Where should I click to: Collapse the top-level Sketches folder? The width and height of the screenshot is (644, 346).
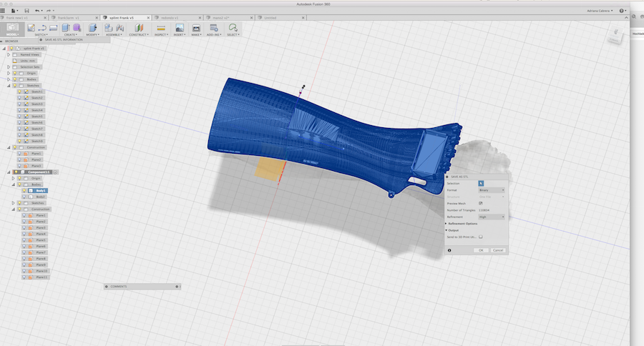pos(8,85)
